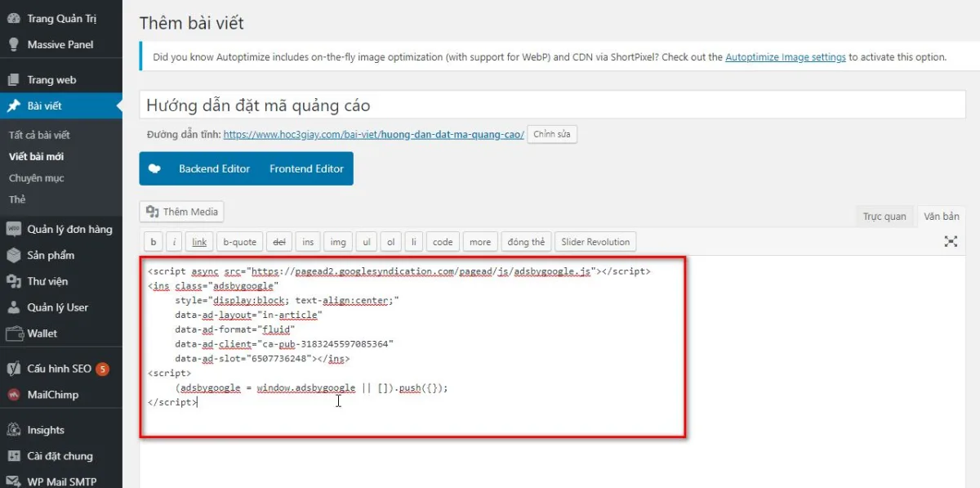Click the li quicktag button
980x488 pixels.
pyautogui.click(x=414, y=242)
